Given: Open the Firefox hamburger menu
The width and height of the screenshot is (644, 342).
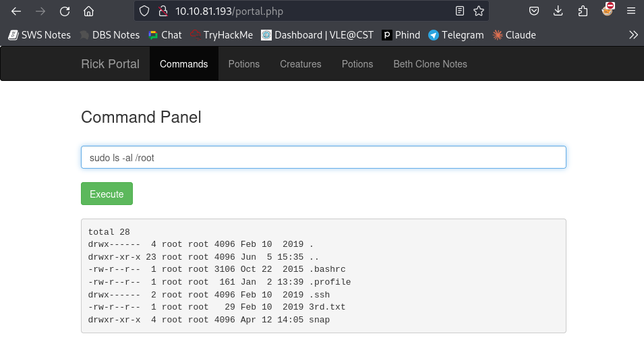Looking at the screenshot, I should (x=631, y=11).
